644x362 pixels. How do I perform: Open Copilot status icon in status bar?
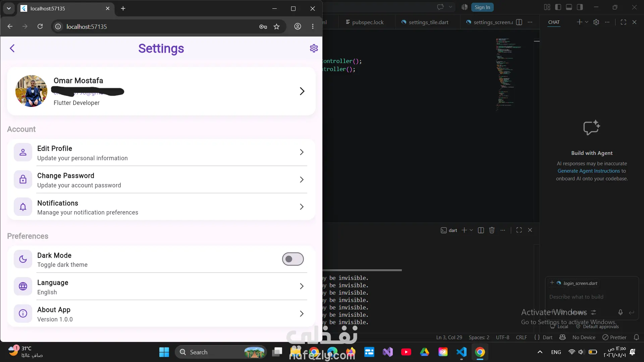[x=562, y=338]
